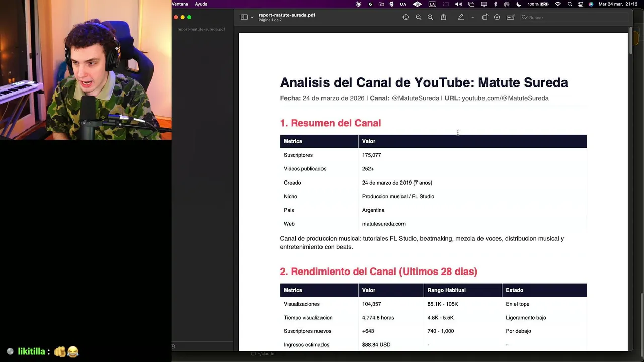The image size is (644, 362).
Task: Zoom in on the PDF page
Action: click(430, 17)
